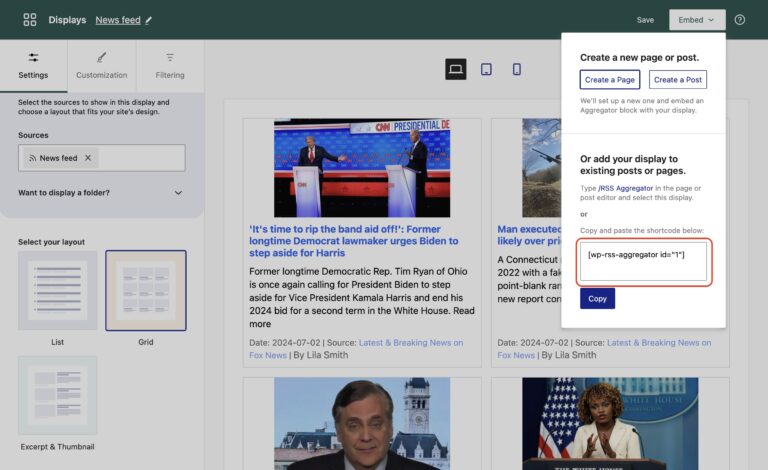Click the shortcode text field
Screen dimensions: 768x470
(x=643, y=262)
